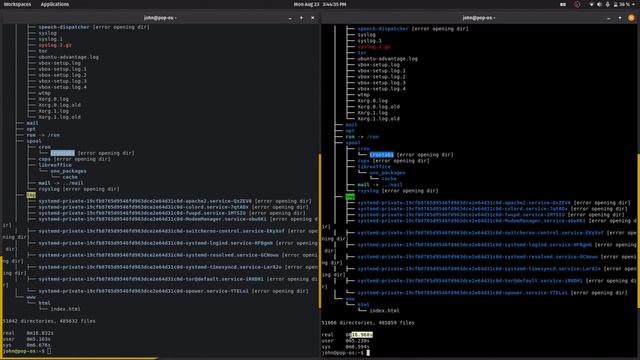Click the black terminal's yellow scrollbar

pos(638,231)
